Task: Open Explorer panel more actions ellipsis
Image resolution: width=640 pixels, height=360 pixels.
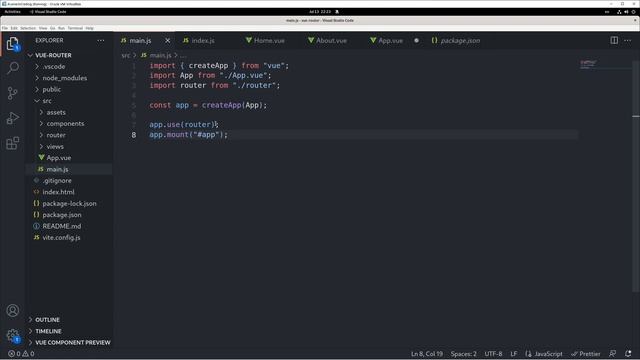Action: (x=100, y=40)
